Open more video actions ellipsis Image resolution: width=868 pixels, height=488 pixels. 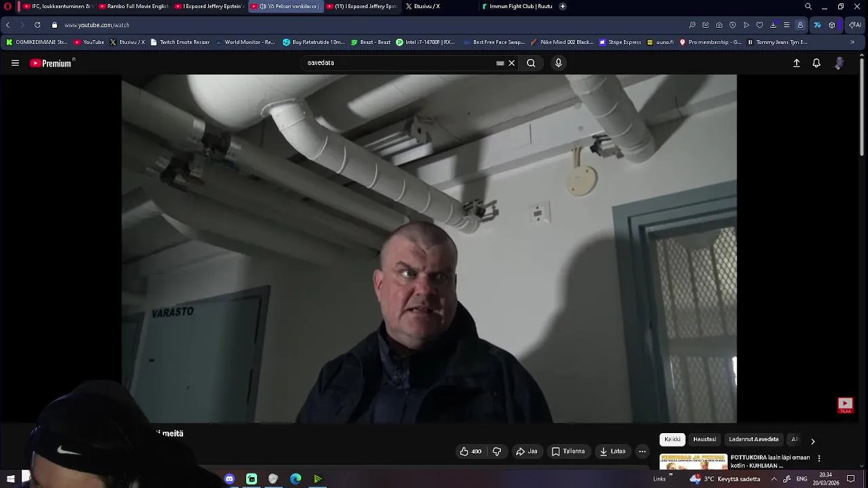click(x=642, y=451)
